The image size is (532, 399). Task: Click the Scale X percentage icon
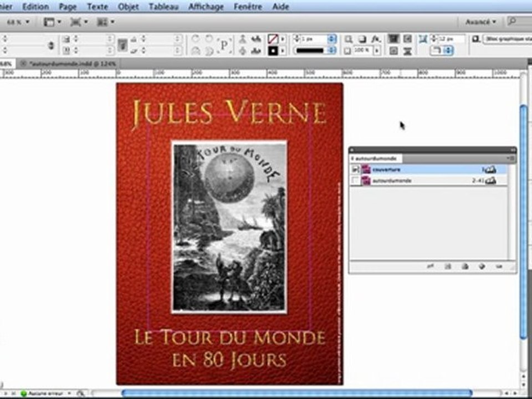(x=66, y=39)
